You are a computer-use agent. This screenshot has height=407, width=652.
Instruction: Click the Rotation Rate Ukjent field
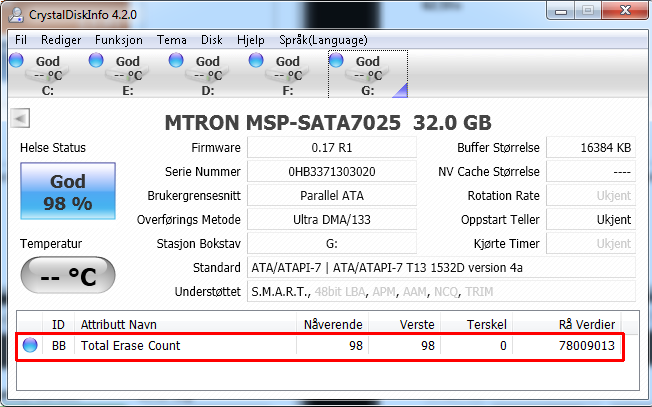point(591,196)
